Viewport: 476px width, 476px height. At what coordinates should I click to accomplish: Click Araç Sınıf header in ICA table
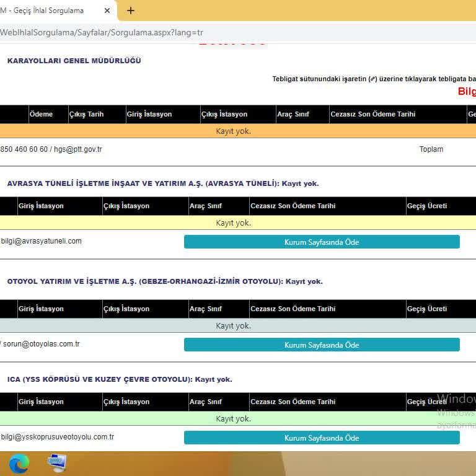tap(206, 402)
